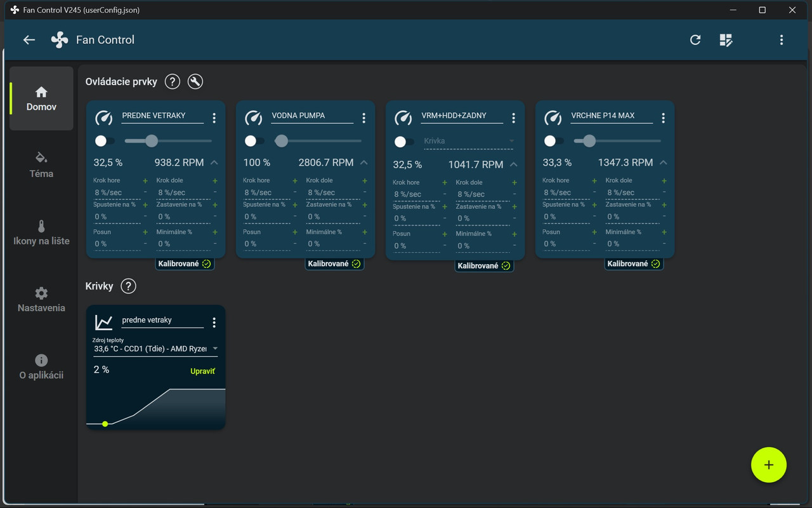The image size is (812, 508).
Task: Open VRM+HDD+ZADNY card options menu
Action: [x=514, y=118]
